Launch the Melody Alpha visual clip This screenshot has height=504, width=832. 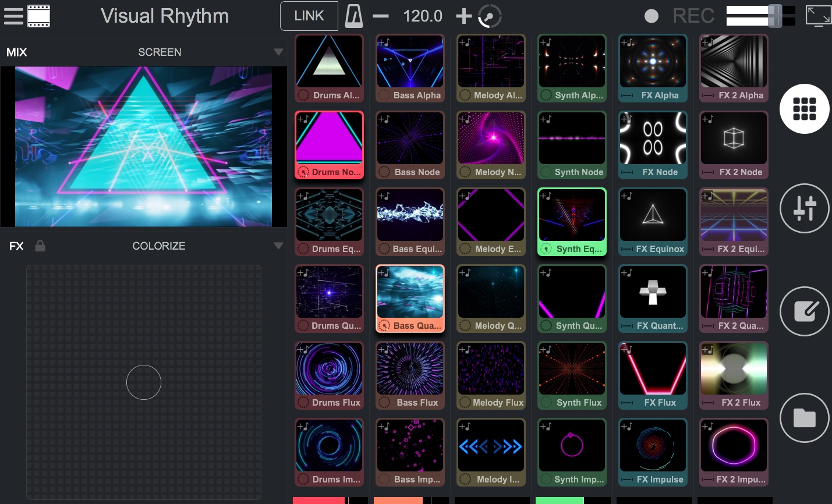click(x=491, y=68)
